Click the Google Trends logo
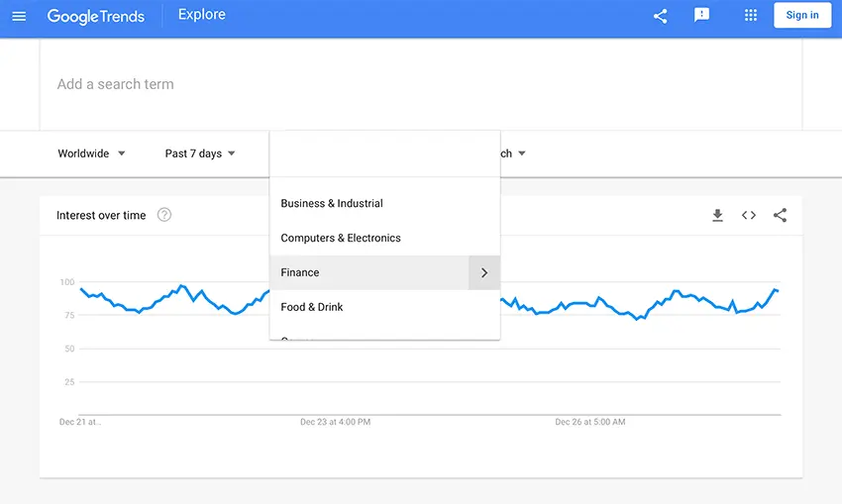This screenshot has height=504, width=842. tap(95, 16)
